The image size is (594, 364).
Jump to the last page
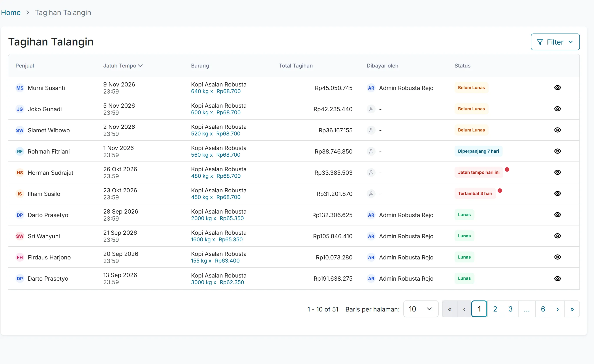(572, 309)
